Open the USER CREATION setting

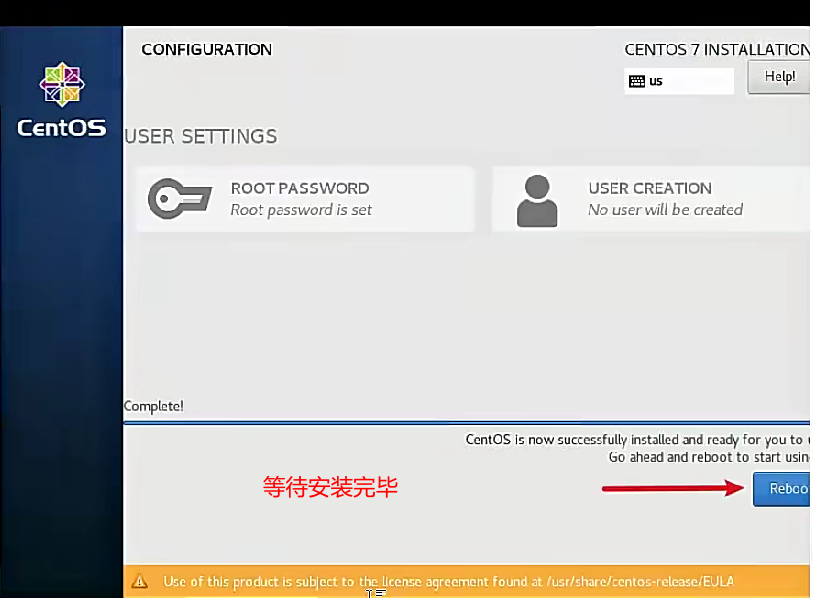pos(651,199)
